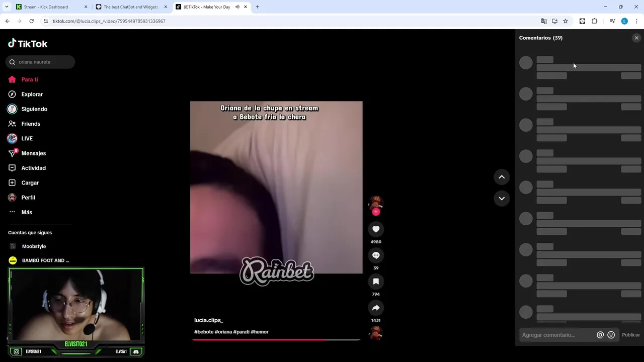644x362 pixels.
Task: Open creator avatar above like button
Action: (x=376, y=203)
